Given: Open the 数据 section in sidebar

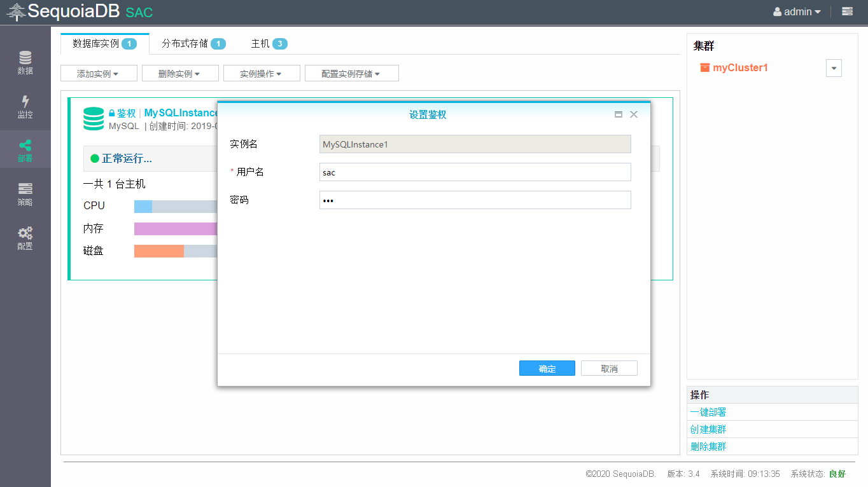Looking at the screenshot, I should coord(25,62).
